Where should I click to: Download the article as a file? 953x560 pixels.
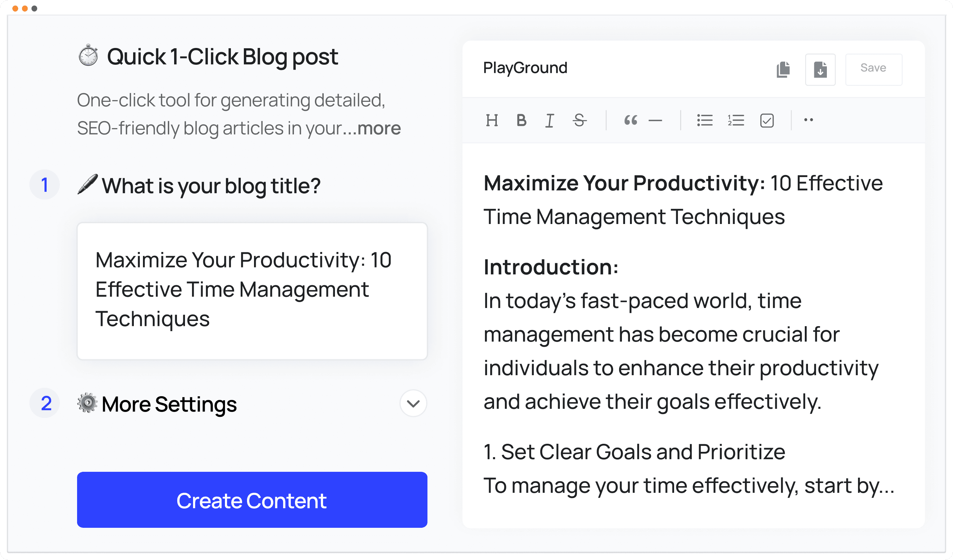click(820, 70)
